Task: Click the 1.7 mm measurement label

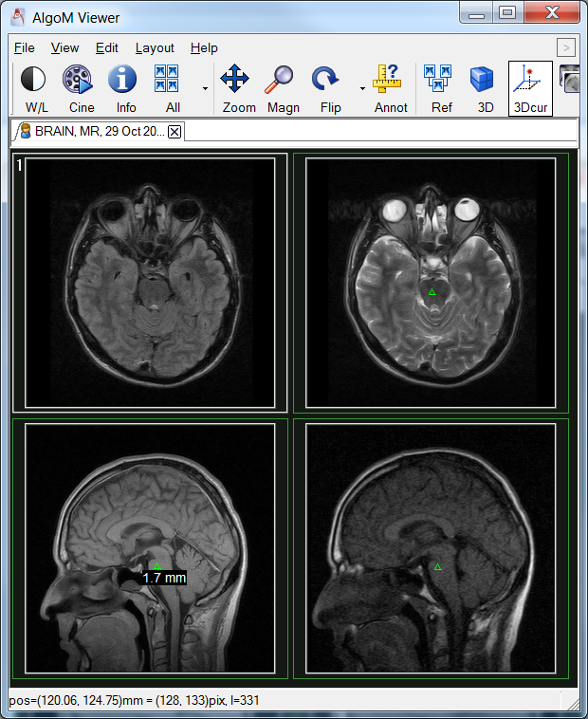Action: [x=164, y=578]
